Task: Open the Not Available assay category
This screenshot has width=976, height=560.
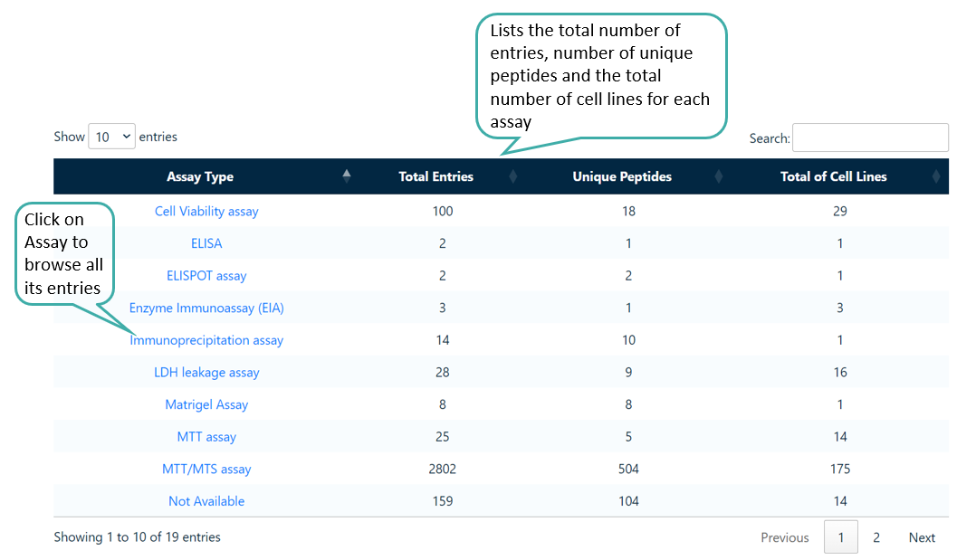Action: 206,500
